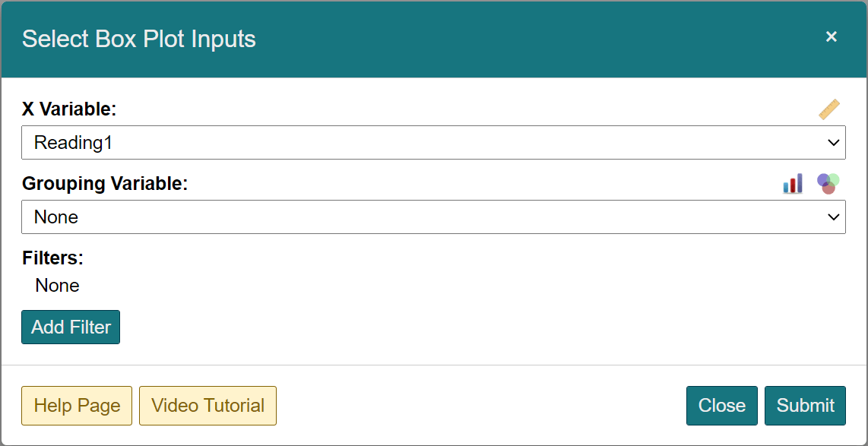
Task: Click the Filters label
Action: point(52,258)
